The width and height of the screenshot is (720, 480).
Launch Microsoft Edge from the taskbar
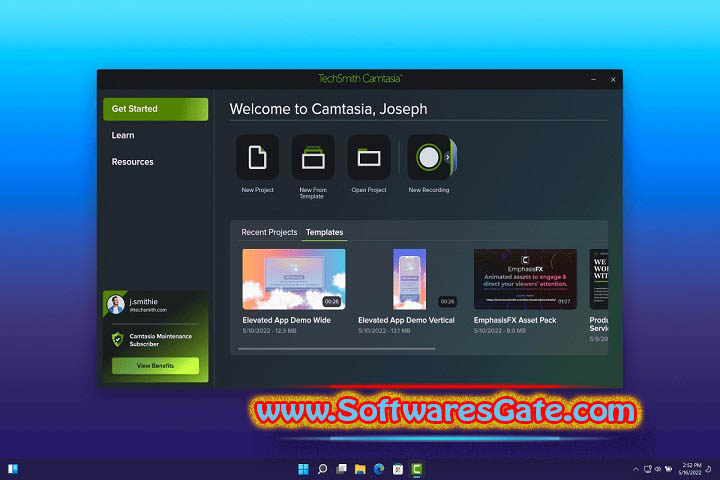379,469
